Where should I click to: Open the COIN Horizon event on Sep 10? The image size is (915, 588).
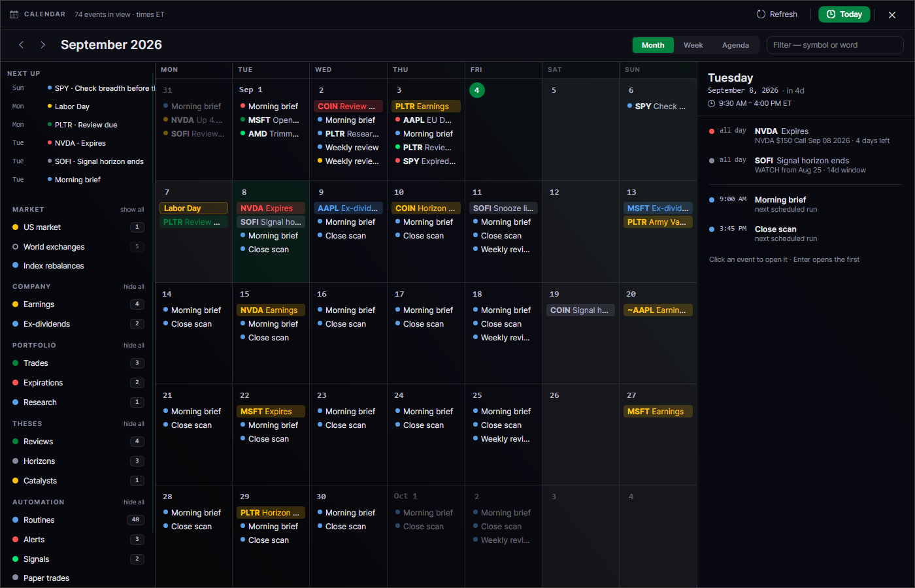(x=426, y=208)
